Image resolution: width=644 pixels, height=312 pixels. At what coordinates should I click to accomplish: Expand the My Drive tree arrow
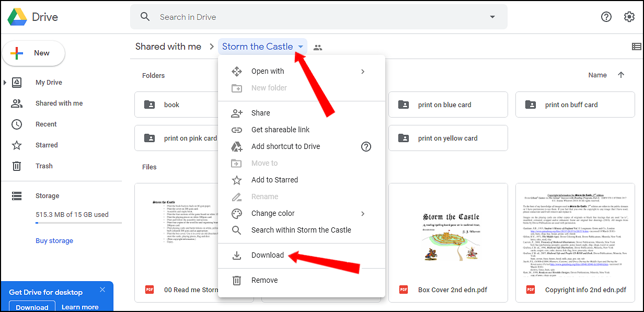point(5,83)
